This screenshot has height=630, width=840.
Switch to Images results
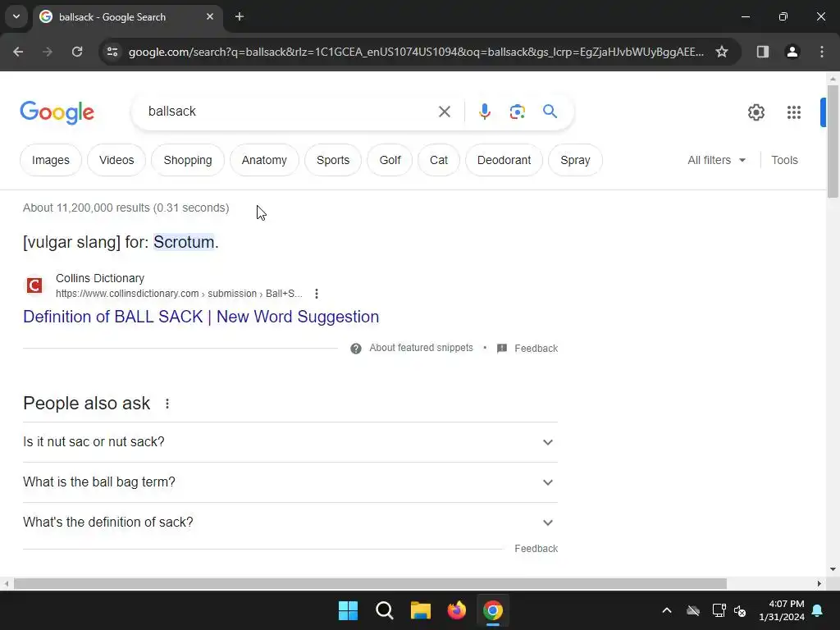pos(50,160)
